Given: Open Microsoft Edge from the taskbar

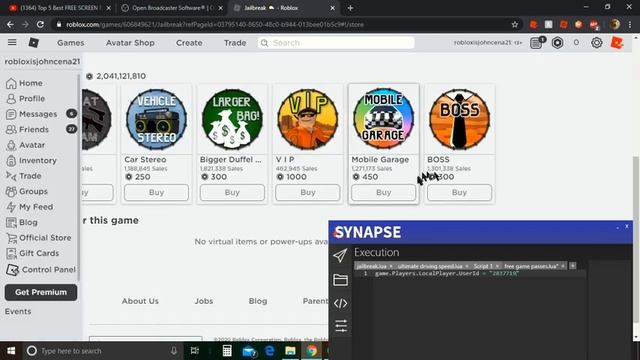Looking at the screenshot, I should [x=269, y=351].
